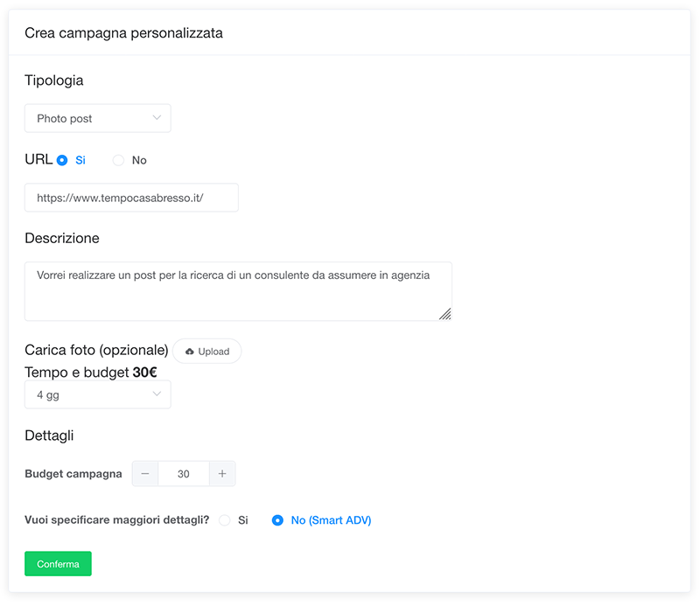Click the "Crea campagna personalizzata" heading

tap(123, 33)
